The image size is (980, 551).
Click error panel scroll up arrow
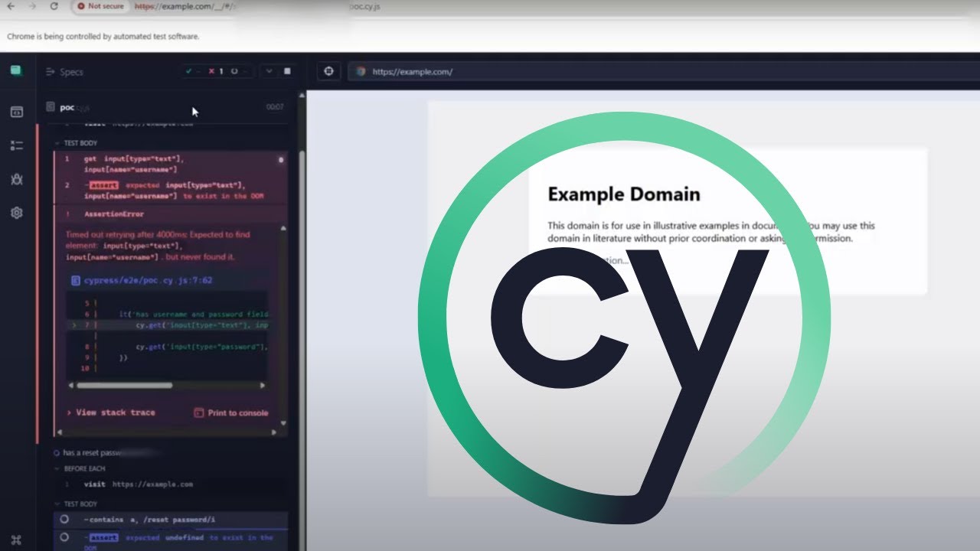tap(283, 228)
